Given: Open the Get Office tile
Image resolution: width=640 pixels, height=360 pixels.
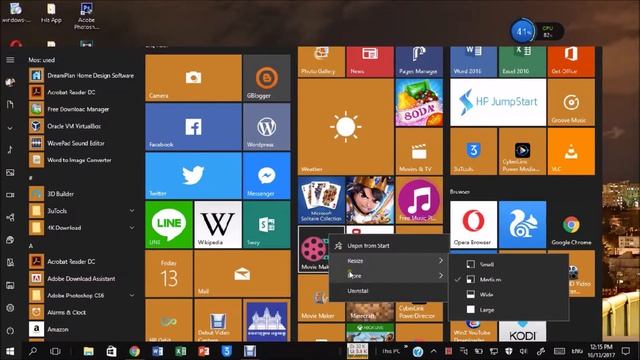Looking at the screenshot, I should [571, 61].
